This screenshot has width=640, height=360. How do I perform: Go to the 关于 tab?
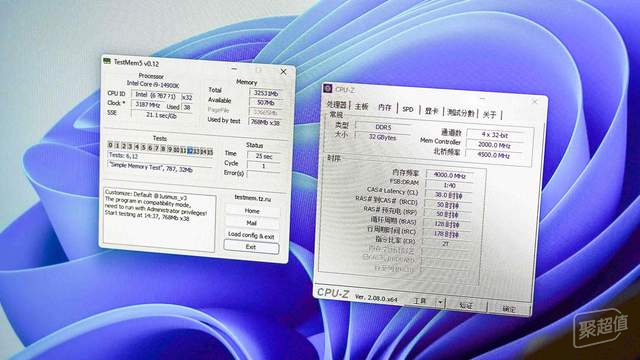pos(489,115)
